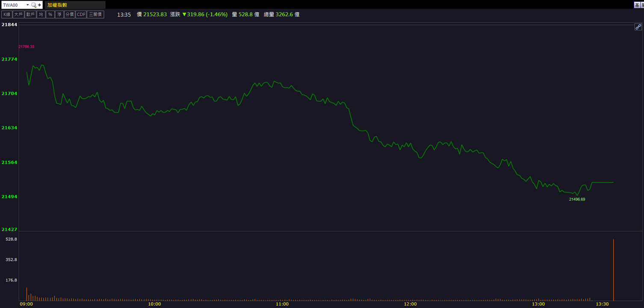Open the TWA00 symbol dropdown arrow
Viewport: 644px width, 308px height.
[x=28, y=5]
